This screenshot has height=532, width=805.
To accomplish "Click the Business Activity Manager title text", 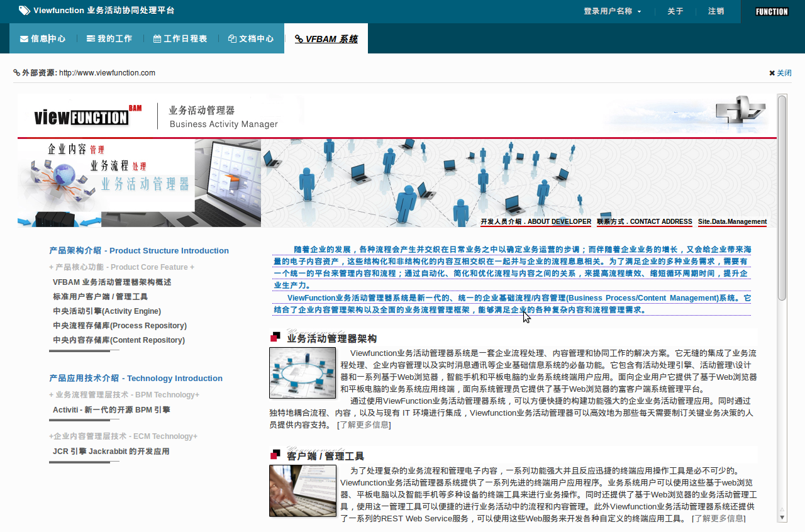I will point(224,125).
